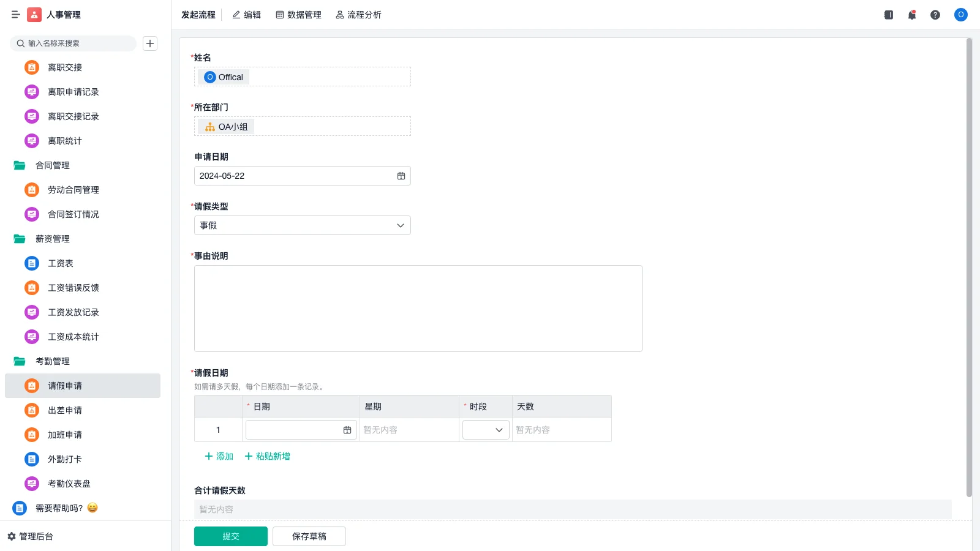Viewport: 980px width, 551px height.
Task: Open the 通讯录 icon in top right
Action: coord(888,15)
